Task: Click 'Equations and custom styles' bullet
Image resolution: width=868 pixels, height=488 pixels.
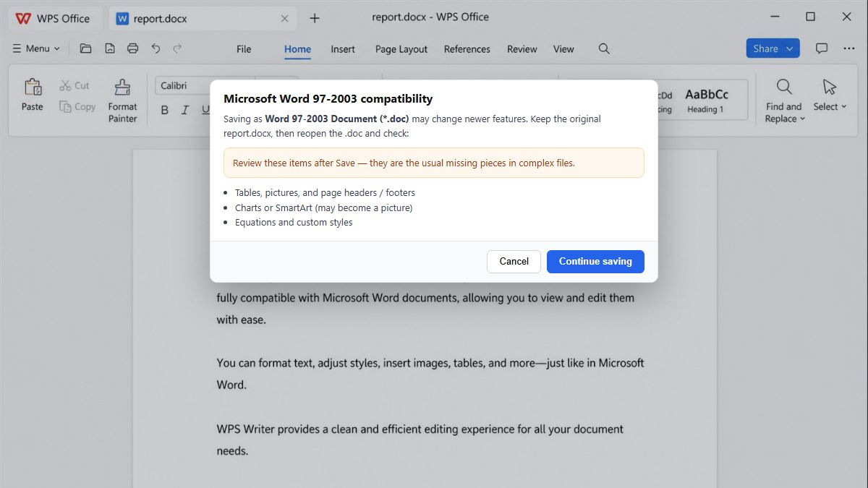Action: click(294, 223)
